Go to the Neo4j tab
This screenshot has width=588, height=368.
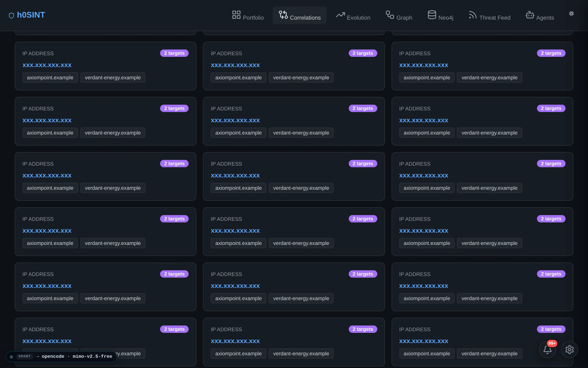tap(440, 15)
